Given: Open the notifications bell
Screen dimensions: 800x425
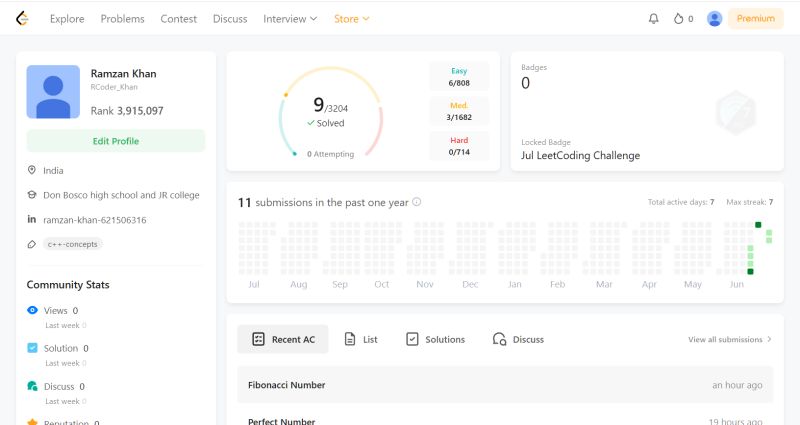Looking at the screenshot, I should (x=654, y=19).
